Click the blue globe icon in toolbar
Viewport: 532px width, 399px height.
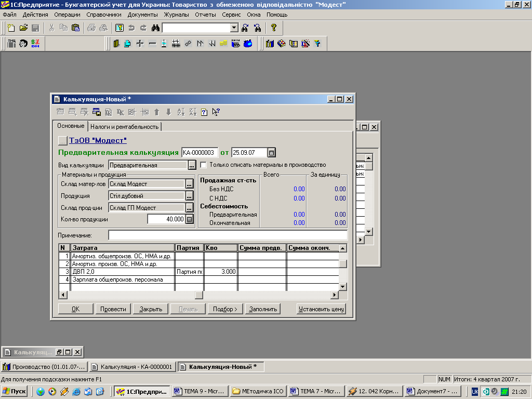248,44
